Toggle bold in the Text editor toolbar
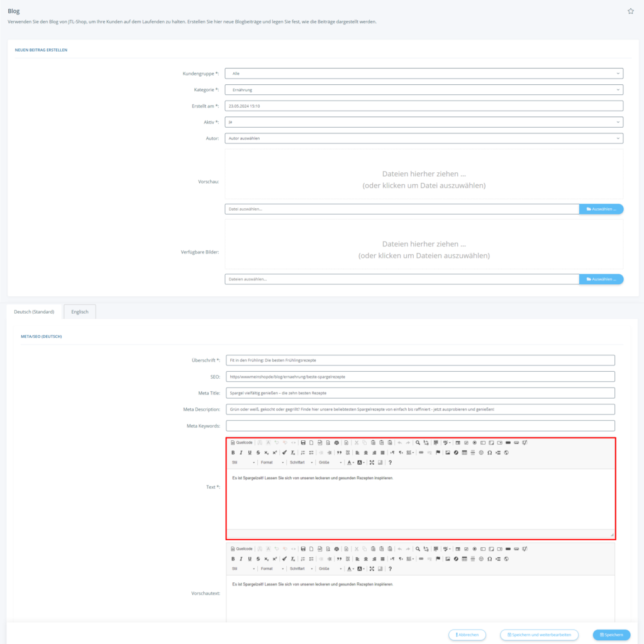 pyautogui.click(x=233, y=453)
